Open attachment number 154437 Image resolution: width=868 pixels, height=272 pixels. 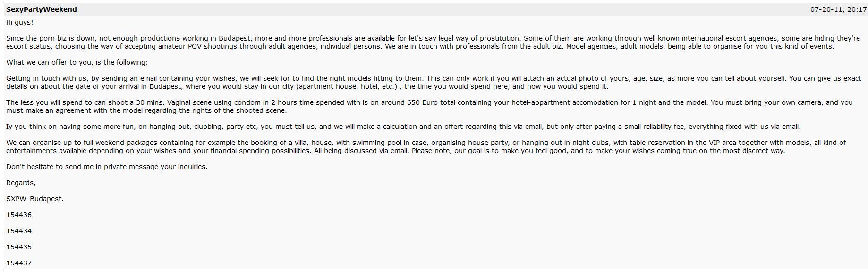(19, 263)
